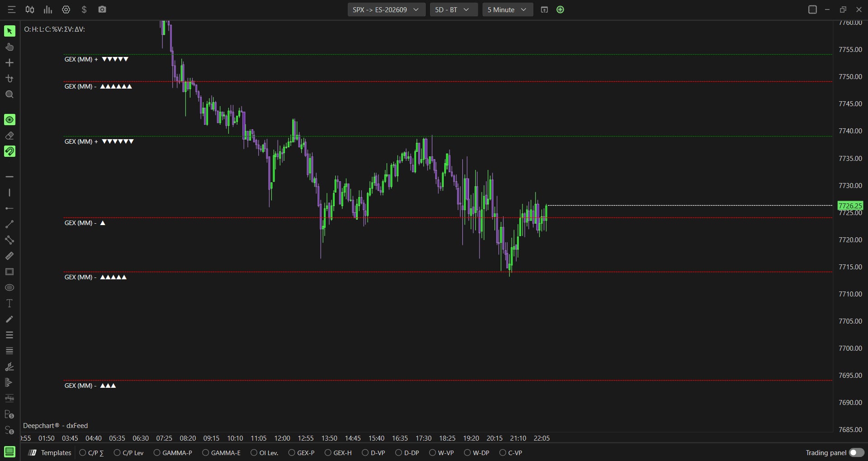The image size is (868, 461).
Task: Select the D-VP radio option
Action: coord(374,452)
